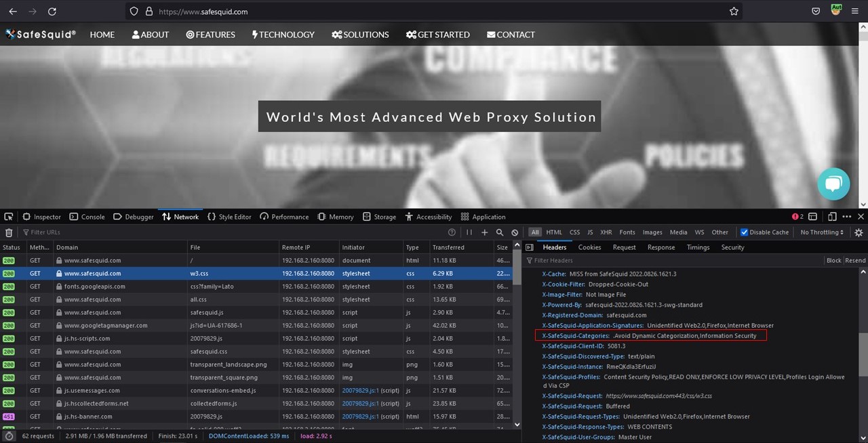Switch to the Storage tab
Screen dimensions: 868x443
click(379, 217)
